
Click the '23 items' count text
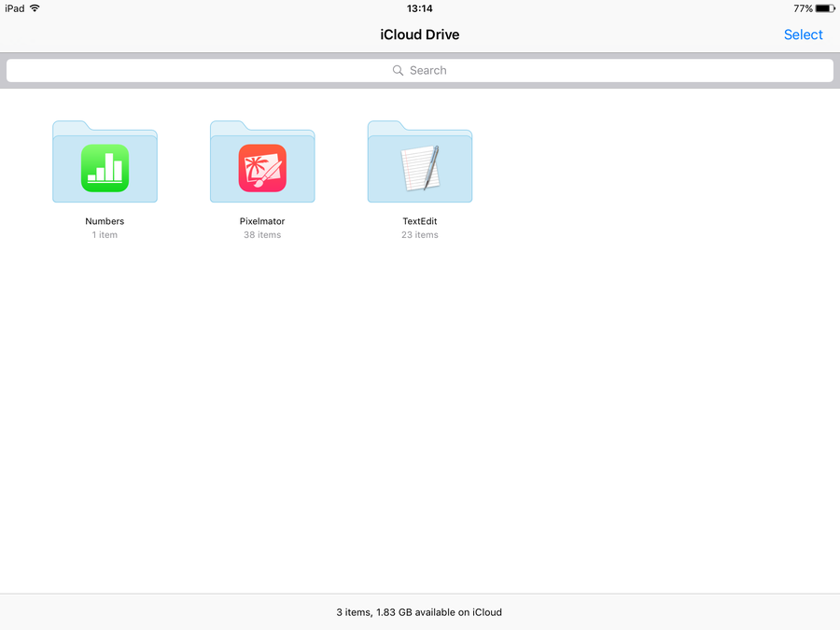click(420, 234)
